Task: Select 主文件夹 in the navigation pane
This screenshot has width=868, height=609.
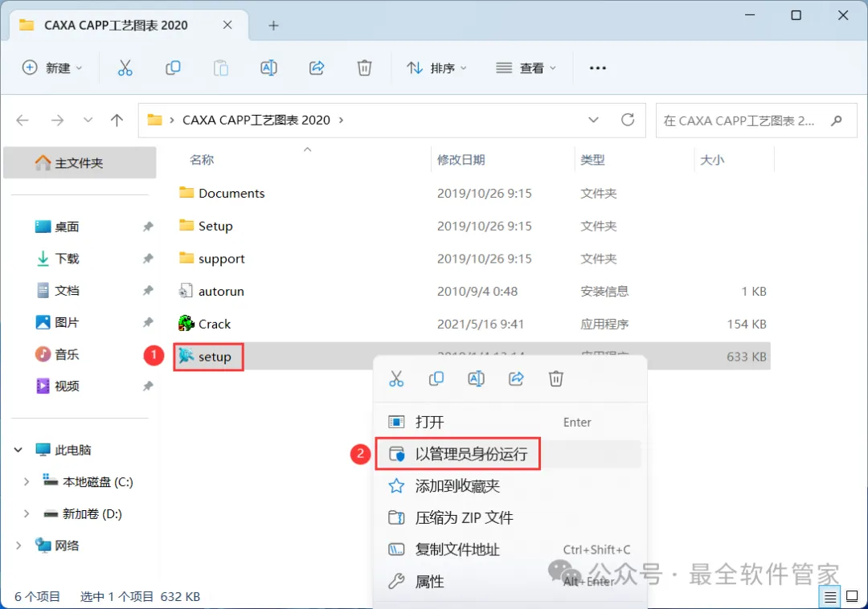Action: (80, 162)
